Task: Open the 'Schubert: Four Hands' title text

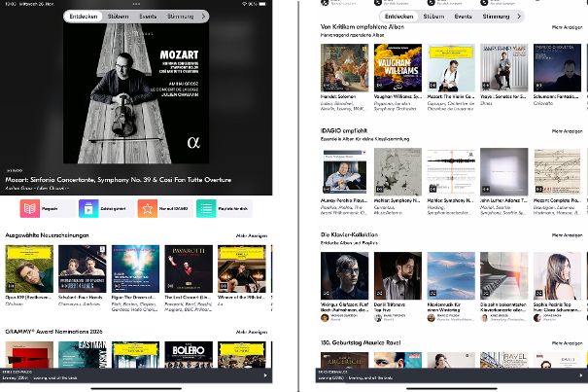Action: [x=80, y=298]
